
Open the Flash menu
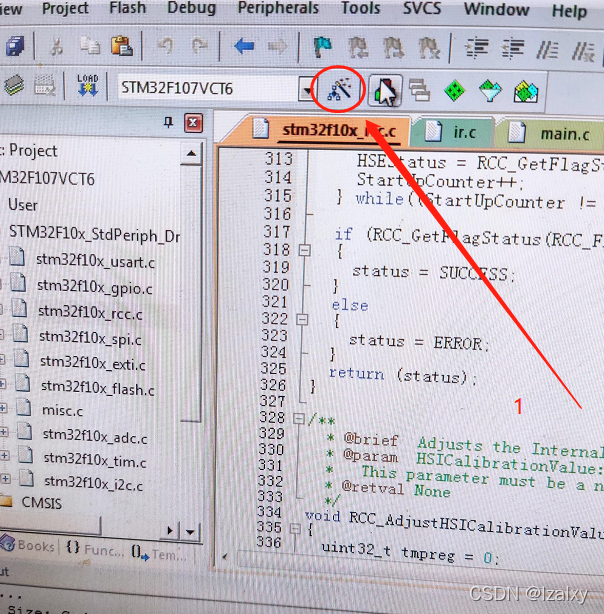pos(127,8)
